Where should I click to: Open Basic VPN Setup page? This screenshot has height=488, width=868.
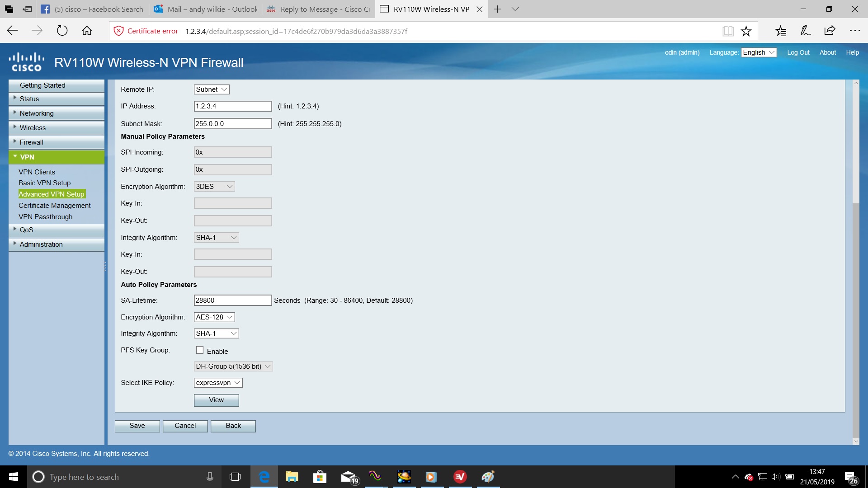45,183
